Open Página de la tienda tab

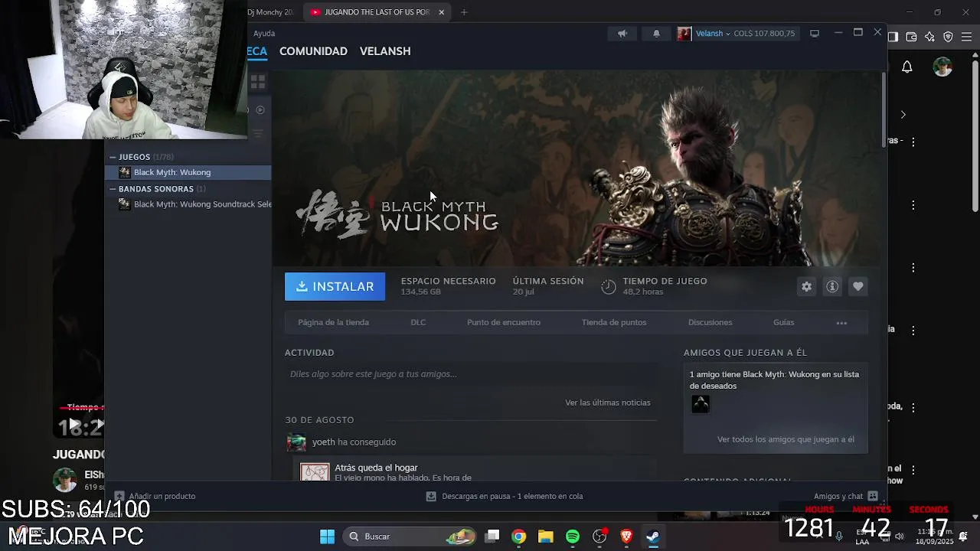pos(333,322)
